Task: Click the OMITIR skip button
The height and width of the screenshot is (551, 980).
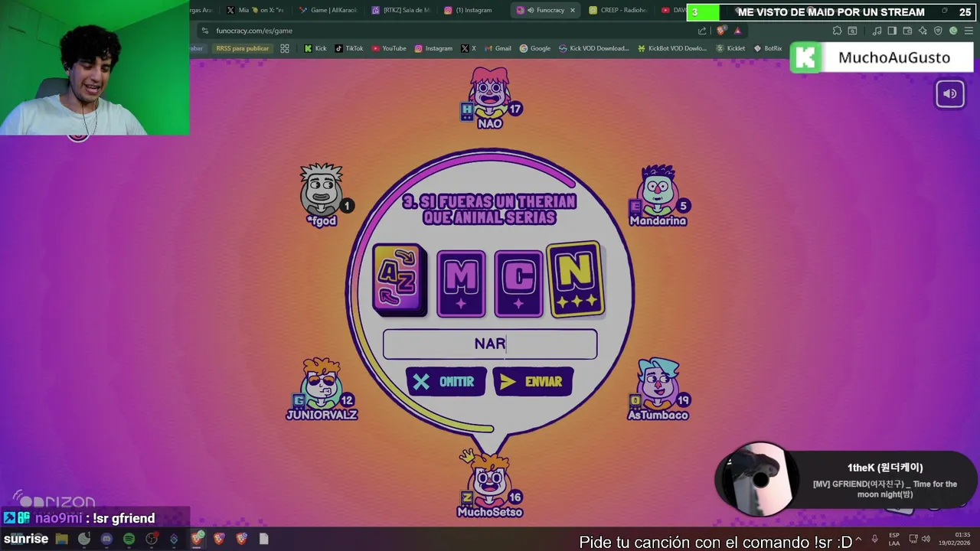Action: (x=446, y=382)
